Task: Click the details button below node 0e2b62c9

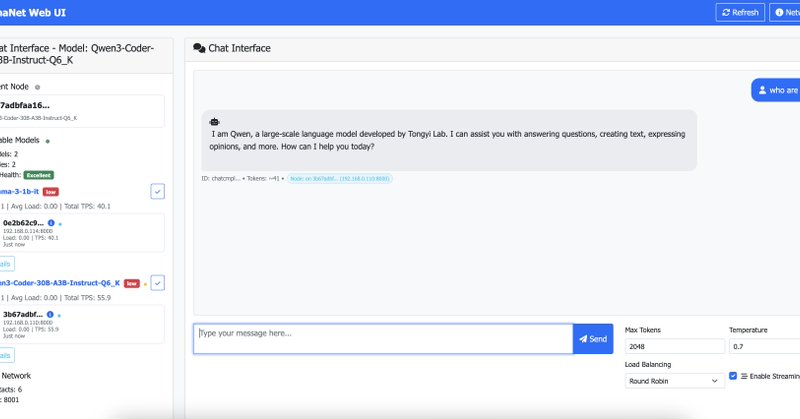Action: pos(6,264)
